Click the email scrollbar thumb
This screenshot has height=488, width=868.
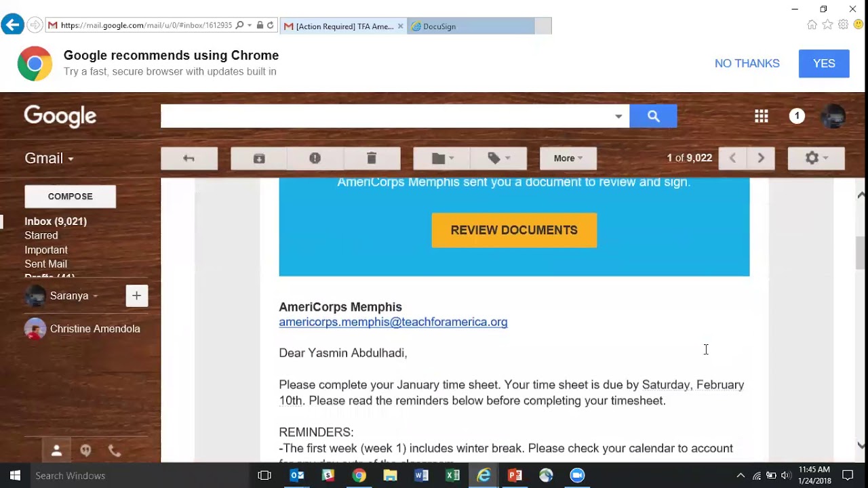tap(861, 253)
